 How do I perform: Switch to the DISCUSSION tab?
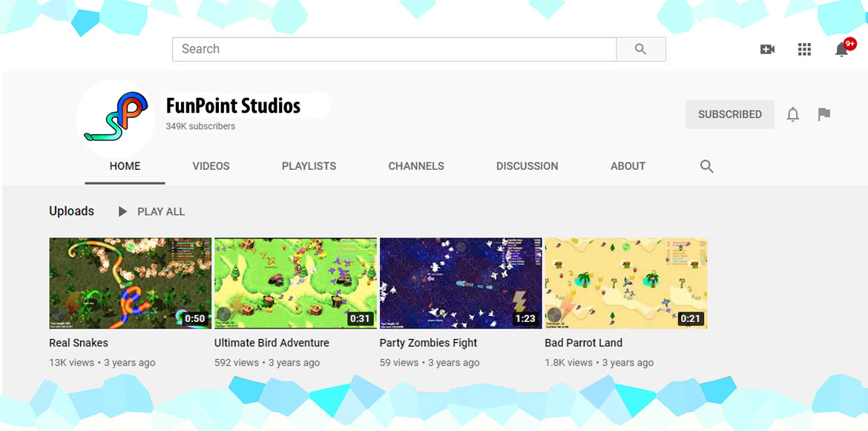pos(527,166)
